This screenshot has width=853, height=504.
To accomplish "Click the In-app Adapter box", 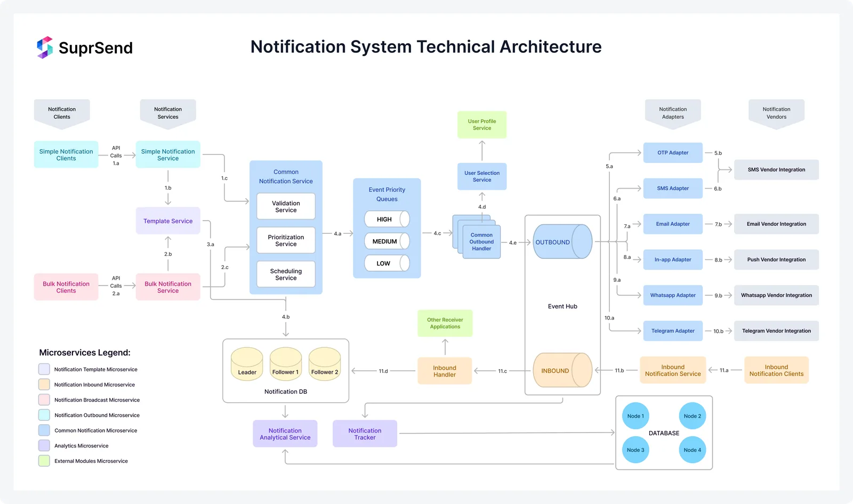I will pyautogui.click(x=673, y=259).
